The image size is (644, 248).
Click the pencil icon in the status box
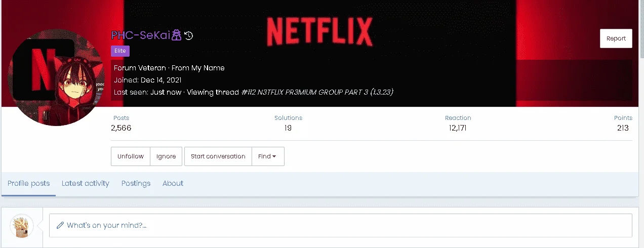tap(60, 225)
